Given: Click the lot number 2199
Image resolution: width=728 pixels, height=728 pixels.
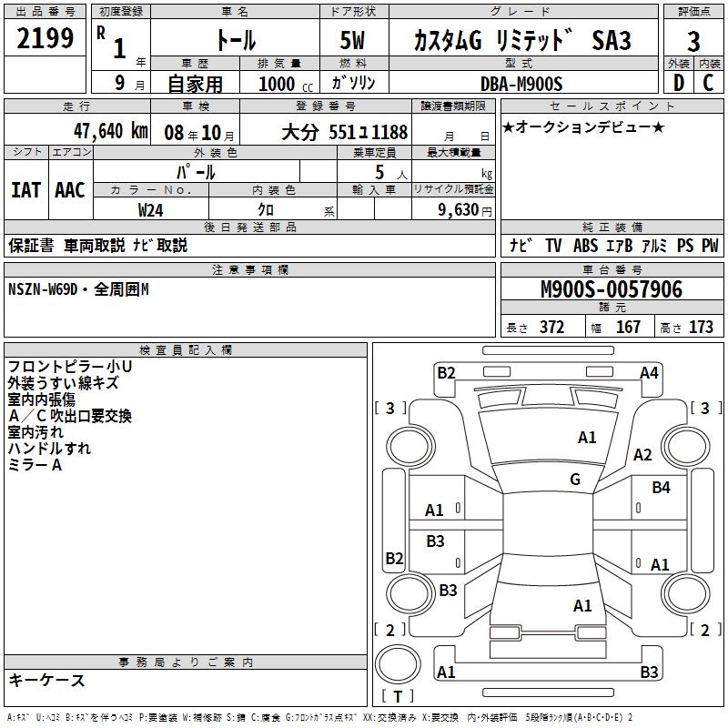Looking at the screenshot, I should coord(45,38).
